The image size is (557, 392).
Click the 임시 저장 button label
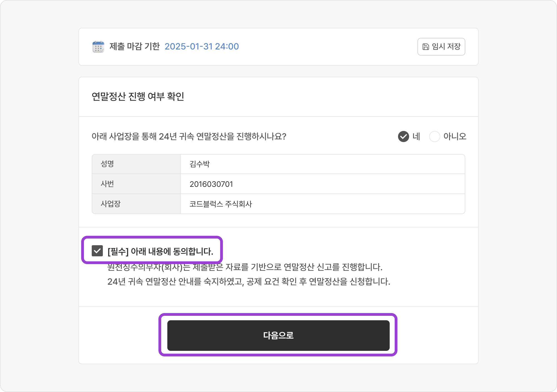[446, 46]
